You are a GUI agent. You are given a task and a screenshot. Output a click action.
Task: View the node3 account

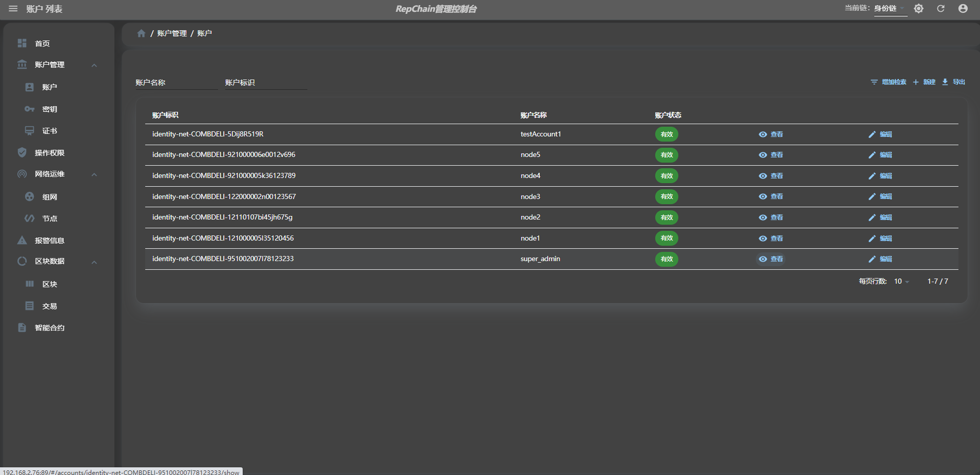click(x=771, y=196)
